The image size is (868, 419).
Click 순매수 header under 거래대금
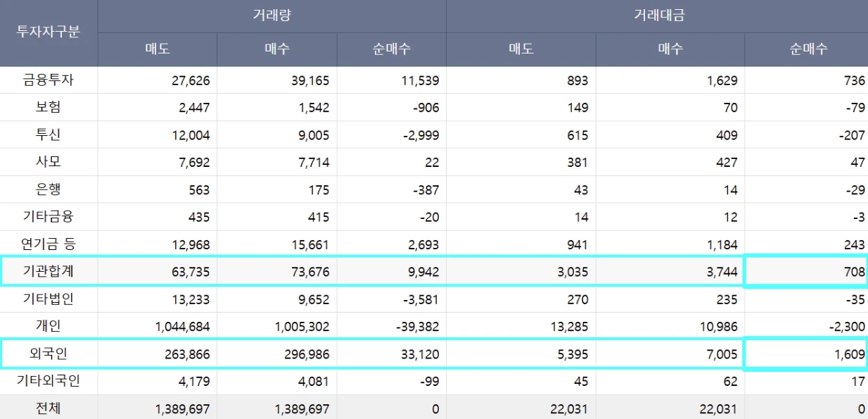806,49
